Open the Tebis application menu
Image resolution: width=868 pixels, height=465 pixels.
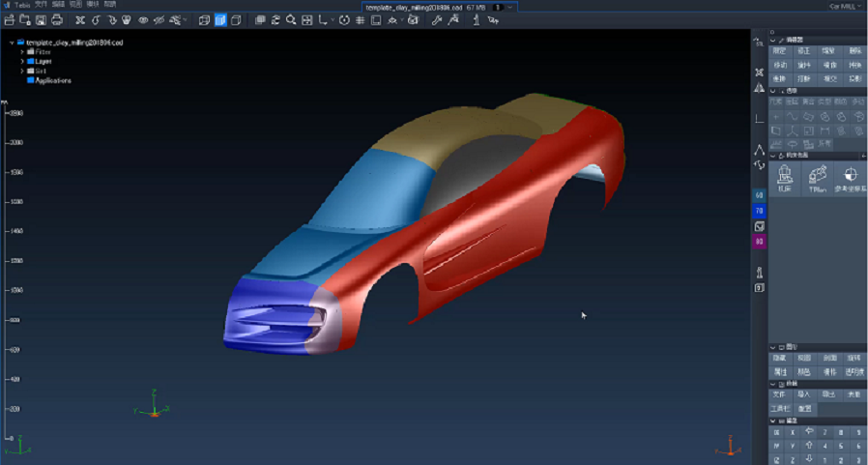pyautogui.click(x=22, y=5)
